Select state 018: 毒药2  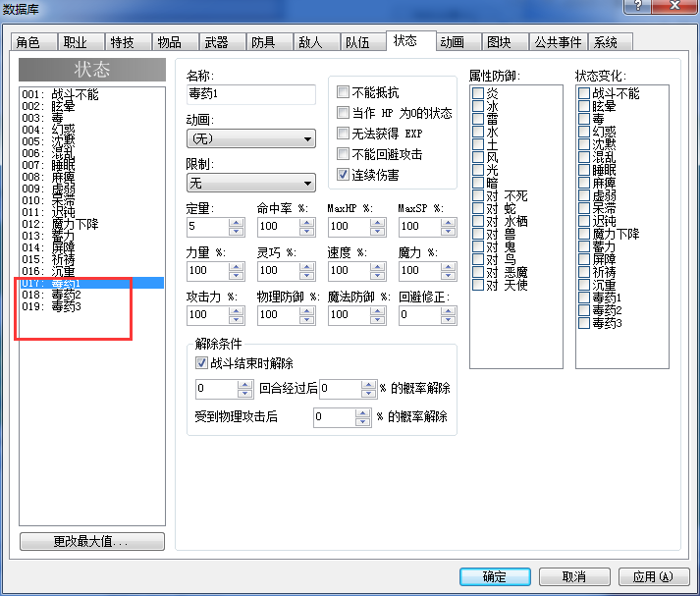pos(92,295)
